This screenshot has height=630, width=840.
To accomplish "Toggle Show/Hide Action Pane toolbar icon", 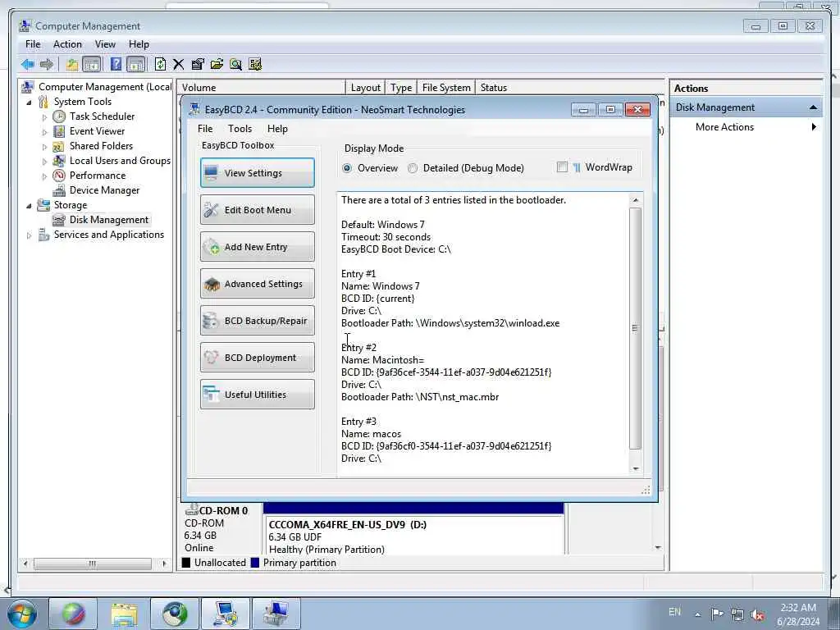I will pos(136,65).
